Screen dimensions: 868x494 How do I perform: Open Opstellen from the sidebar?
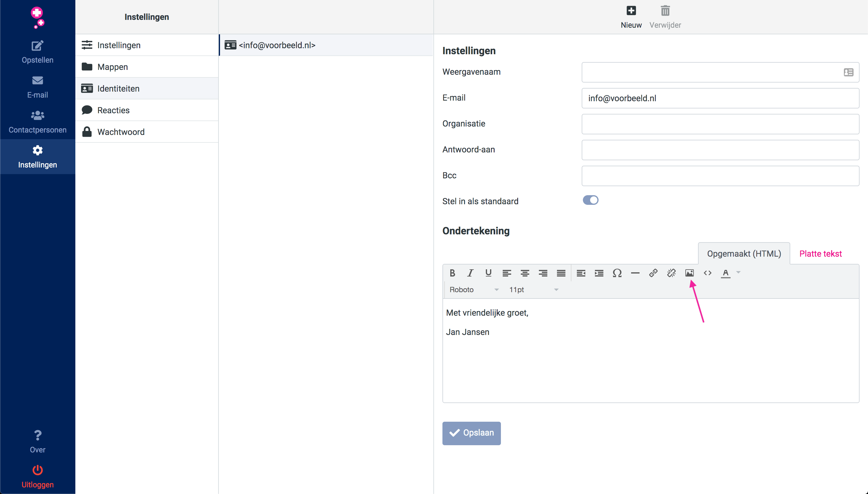[x=37, y=52]
